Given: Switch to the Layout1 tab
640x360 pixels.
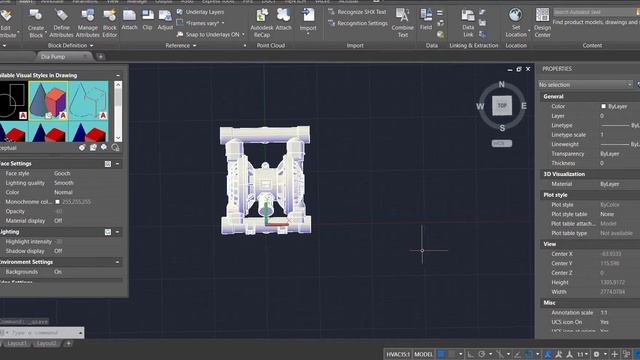Looking at the screenshot, I should tap(17, 343).
